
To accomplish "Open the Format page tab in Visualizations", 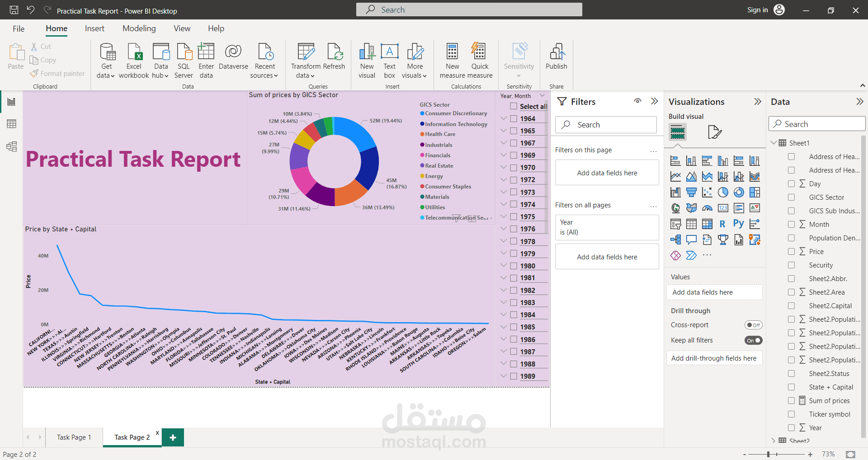I will click(x=715, y=132).
